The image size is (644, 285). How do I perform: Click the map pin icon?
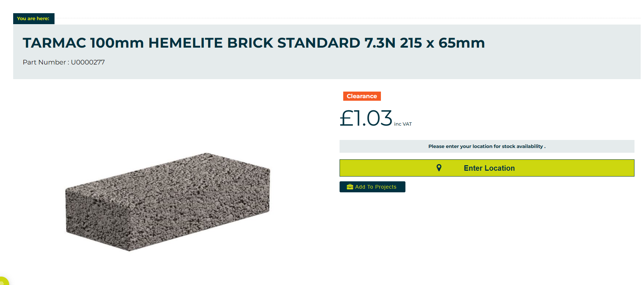[x=439, y=168]
